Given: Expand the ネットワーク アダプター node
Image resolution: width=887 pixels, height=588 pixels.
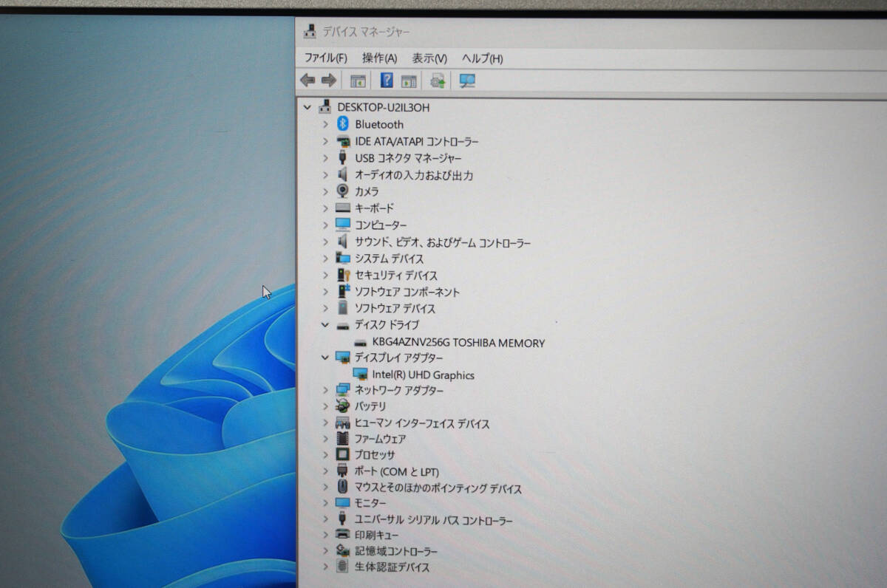Looking at the screenshot, I should [325, 390].
